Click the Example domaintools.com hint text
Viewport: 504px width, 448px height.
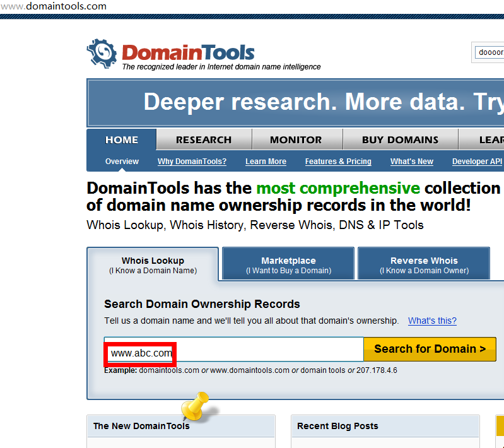[x=250, y=370]
